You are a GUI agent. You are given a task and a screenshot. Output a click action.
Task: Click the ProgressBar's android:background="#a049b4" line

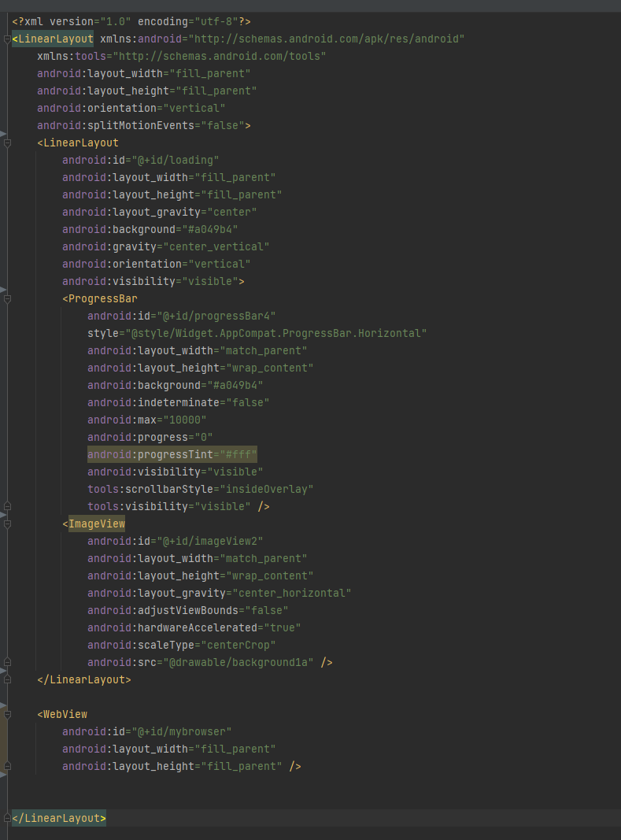[176, 385]
